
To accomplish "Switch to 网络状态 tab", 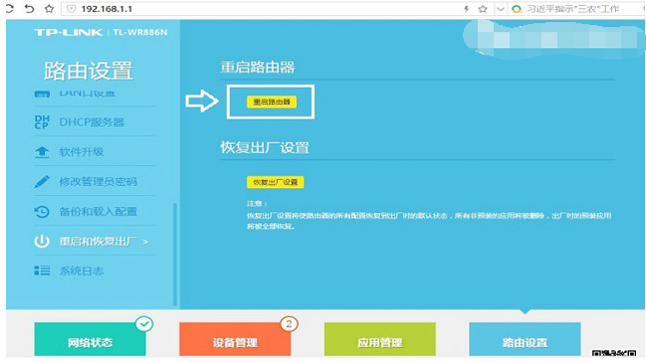I will 90,339.
